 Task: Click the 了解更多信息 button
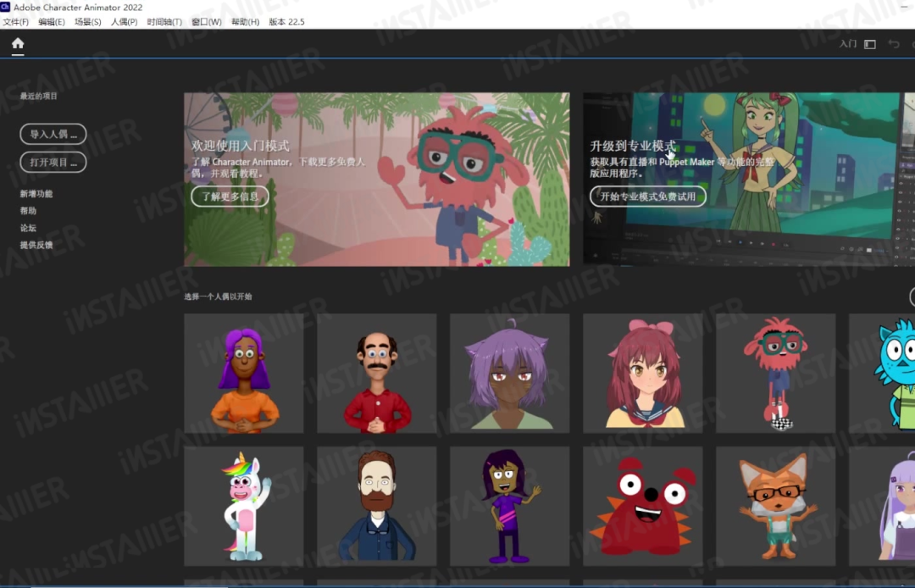pos(230,197)
